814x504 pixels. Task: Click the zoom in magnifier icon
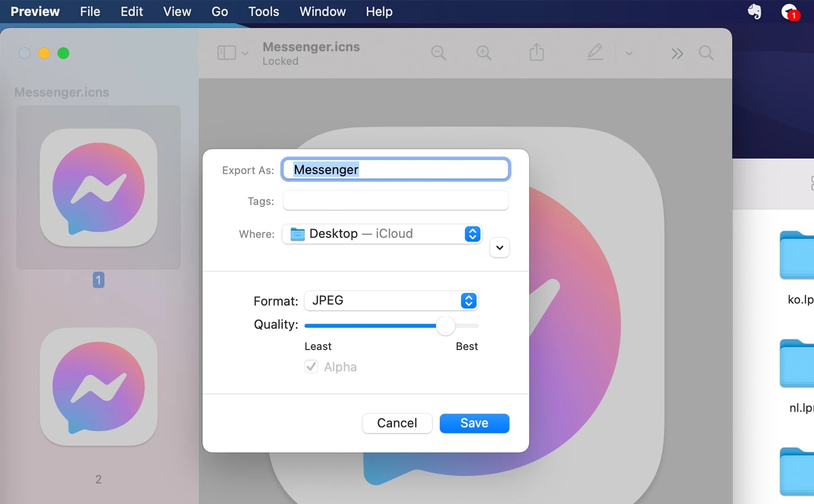click(x=484, y=53)
